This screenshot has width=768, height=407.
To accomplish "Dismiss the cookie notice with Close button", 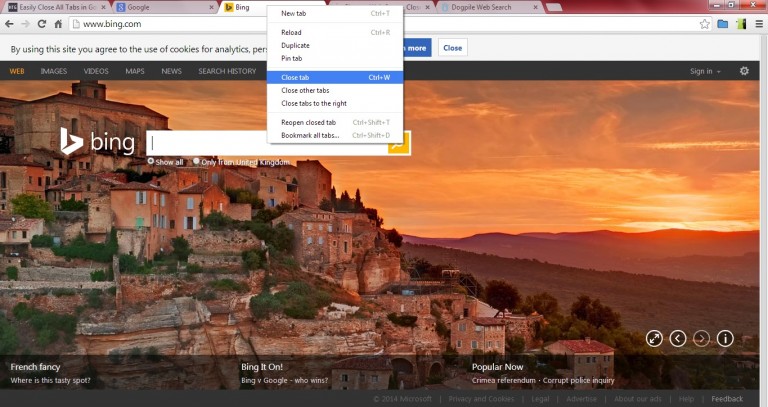I will (453, 48).
